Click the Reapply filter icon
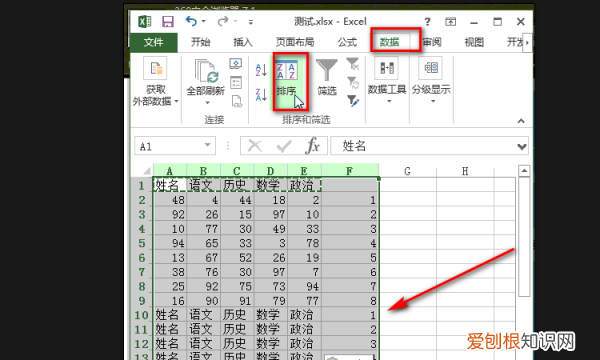This screenshot has width=600, height=360. point(352,82)
